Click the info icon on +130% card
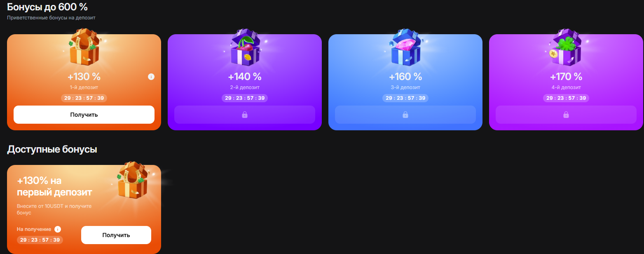This screenshot has height=254, width=644. 151,77
